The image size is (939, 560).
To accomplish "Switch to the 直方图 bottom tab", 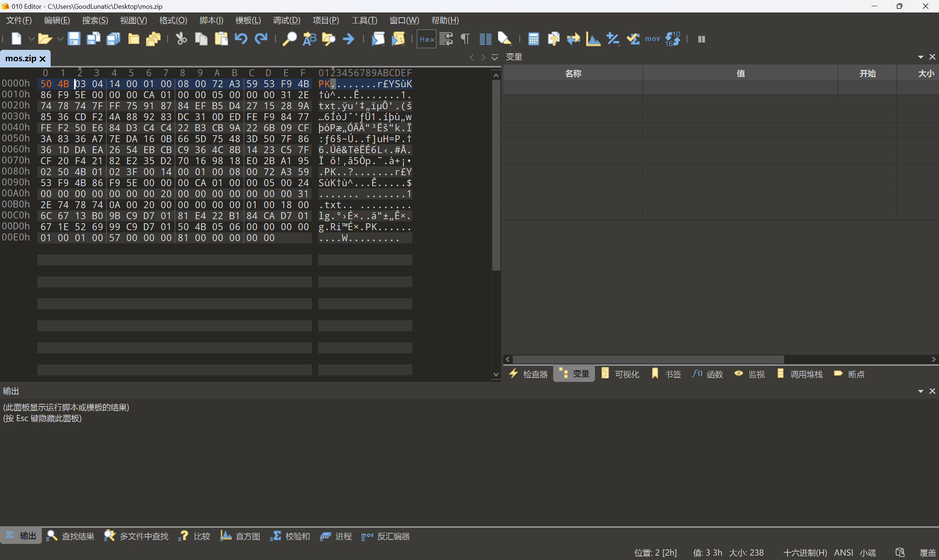I will pyautogui.click(x=240, y=536).
